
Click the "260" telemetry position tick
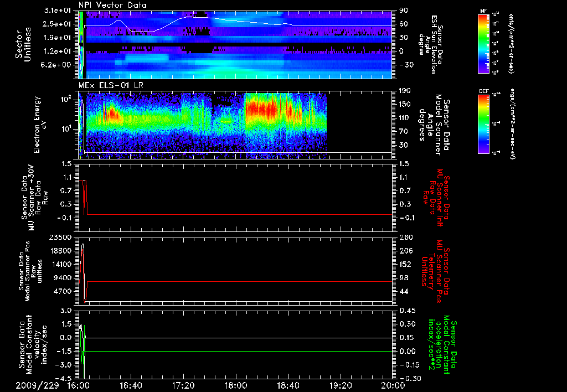(405, 237)
